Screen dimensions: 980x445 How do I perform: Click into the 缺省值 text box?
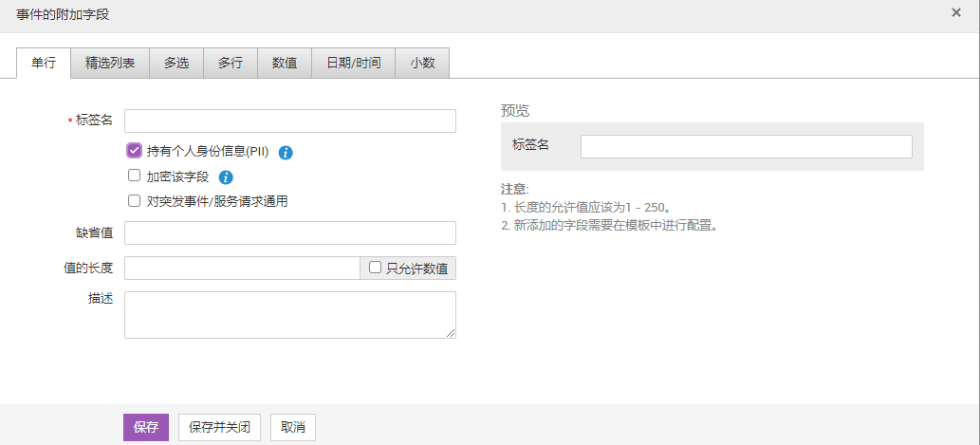[x=289, y=233]
